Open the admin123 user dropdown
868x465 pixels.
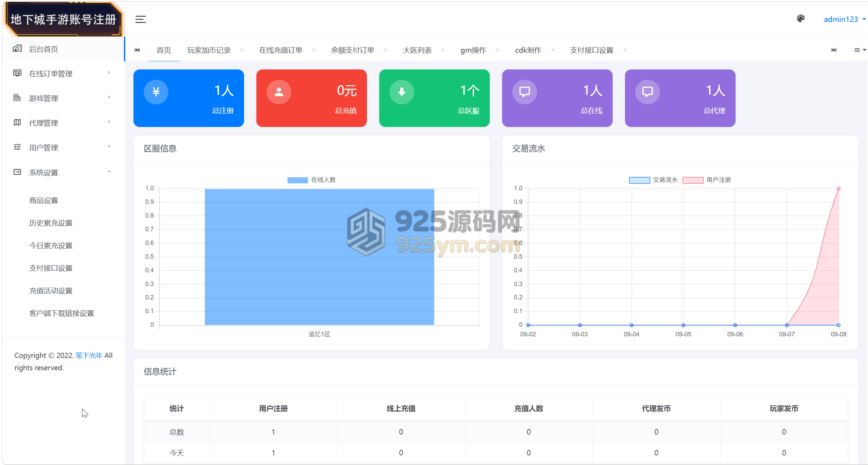click(x=844, y=20)
